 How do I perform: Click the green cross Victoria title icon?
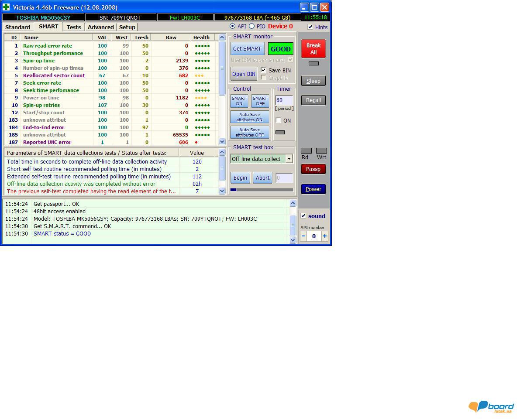pyautogui.click(x=6, y=7)
